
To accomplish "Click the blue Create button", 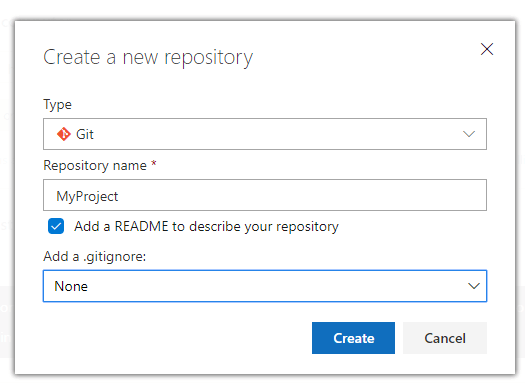I will click(353, 338).
